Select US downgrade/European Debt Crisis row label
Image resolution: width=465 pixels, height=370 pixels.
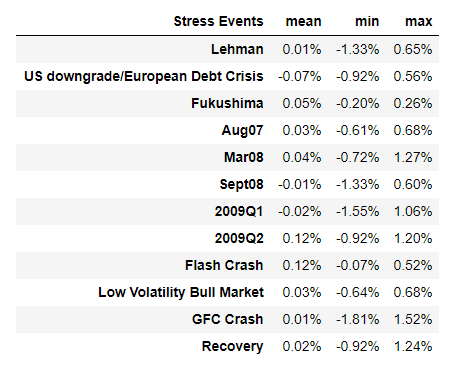(144, 76)
